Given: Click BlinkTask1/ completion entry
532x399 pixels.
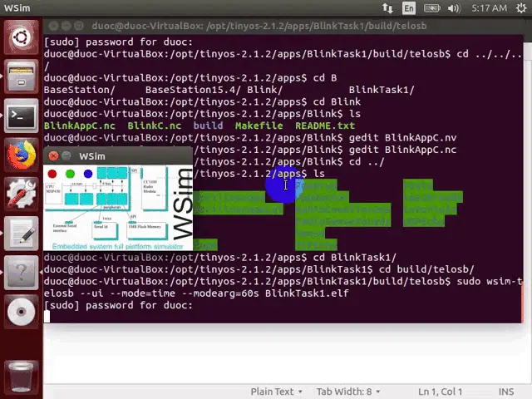Looking at the screenshot, I should click(x=382, y=90).
